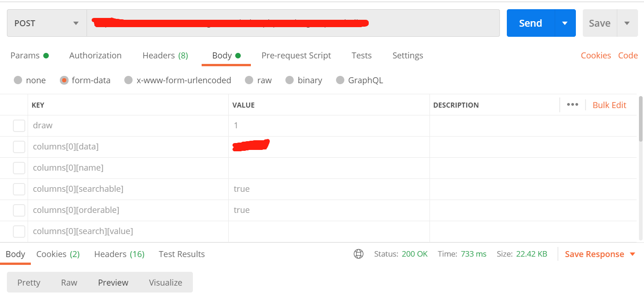
Task: Click the value cell for draw
Action: [x=329, y=126]
